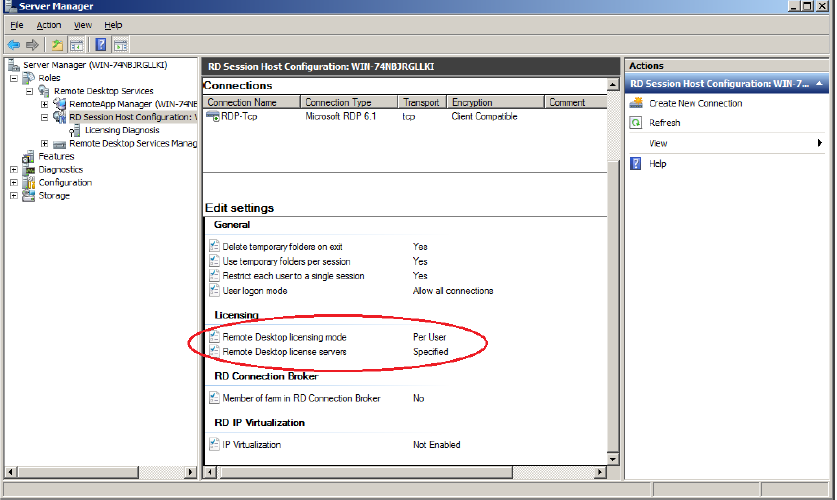Click center pane horizontal scroll right arrow
Viewport: 837px width, 500px height.
601,472
